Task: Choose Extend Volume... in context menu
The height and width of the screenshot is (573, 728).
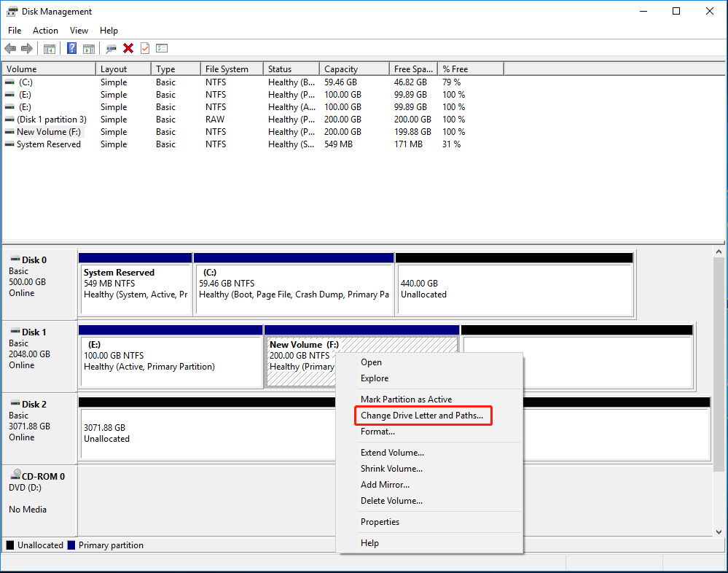Action: (x=429, y=453)
